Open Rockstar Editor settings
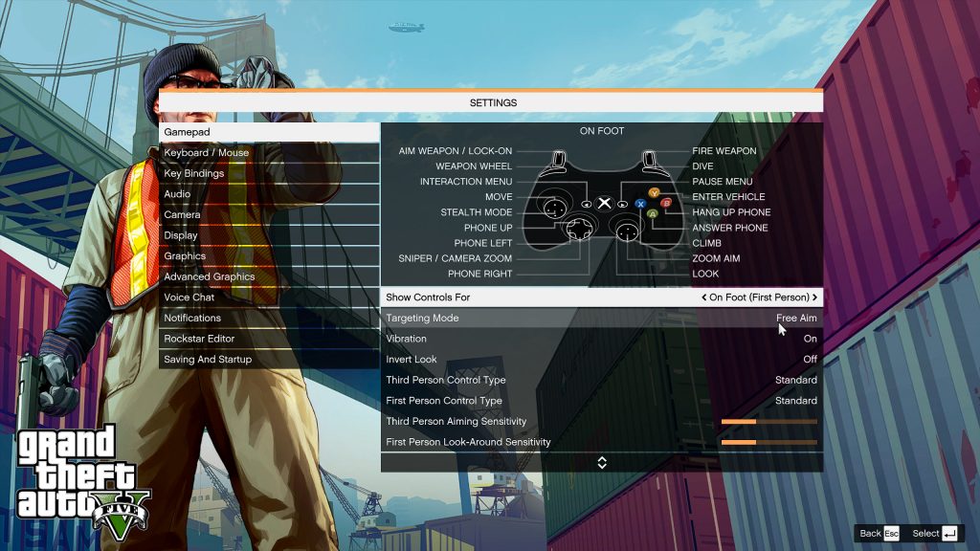Screen dimensions: 980x551 click(269, 338)
